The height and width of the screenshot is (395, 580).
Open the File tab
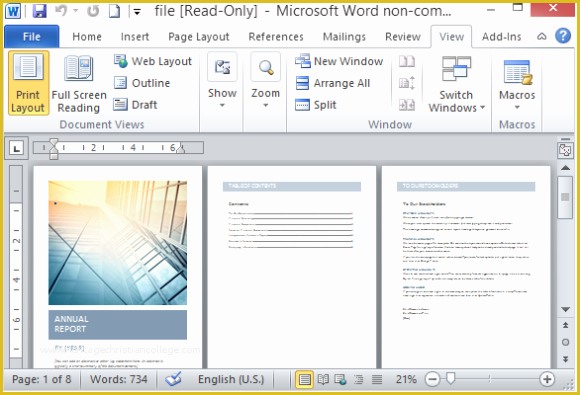31,36
